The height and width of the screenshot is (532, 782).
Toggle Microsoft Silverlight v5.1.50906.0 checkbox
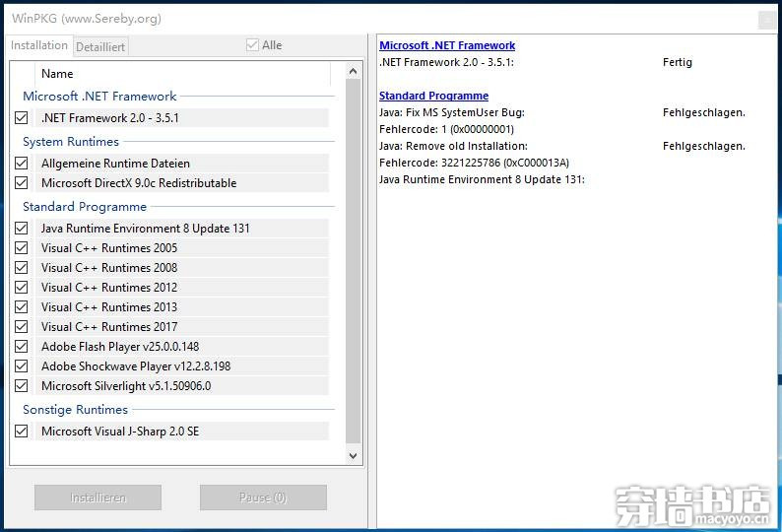click(x=22, y=386)
